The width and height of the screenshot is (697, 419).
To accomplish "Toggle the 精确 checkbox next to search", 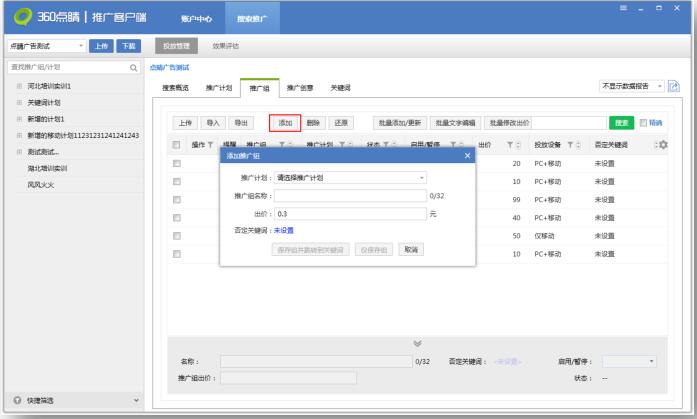I will pos(643,123).
